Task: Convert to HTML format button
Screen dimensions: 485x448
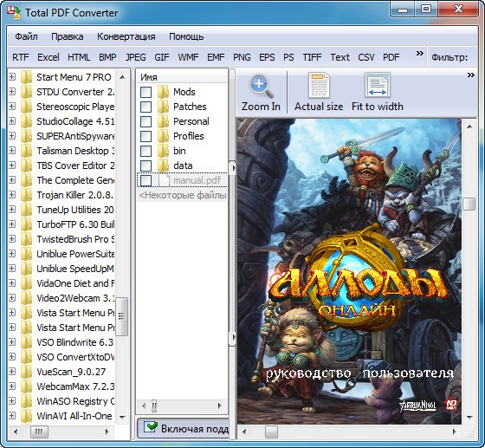Action: click(79, 57)
